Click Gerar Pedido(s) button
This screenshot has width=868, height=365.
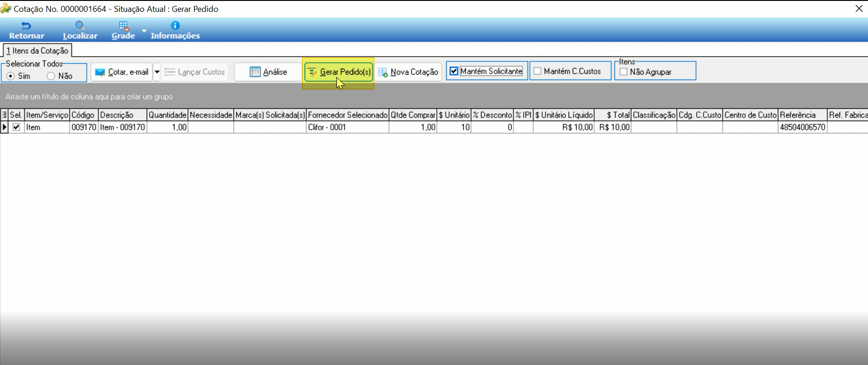click(339, 72)
